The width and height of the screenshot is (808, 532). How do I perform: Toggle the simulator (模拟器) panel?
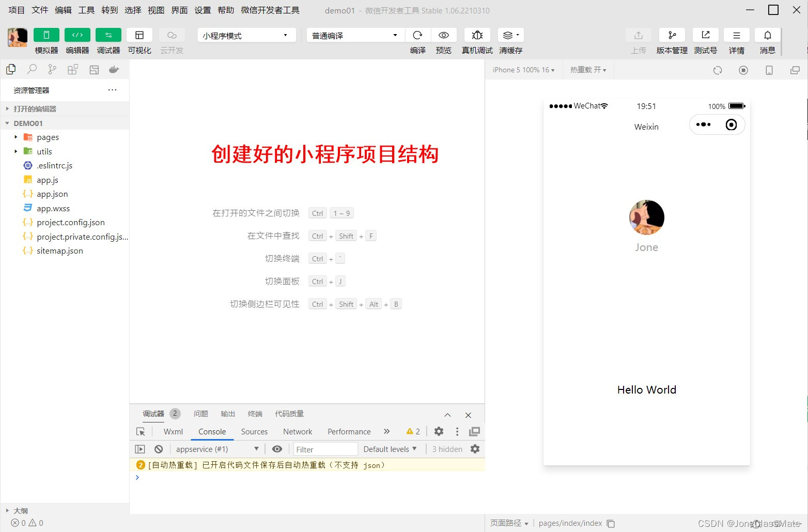(x=46, y=35)
